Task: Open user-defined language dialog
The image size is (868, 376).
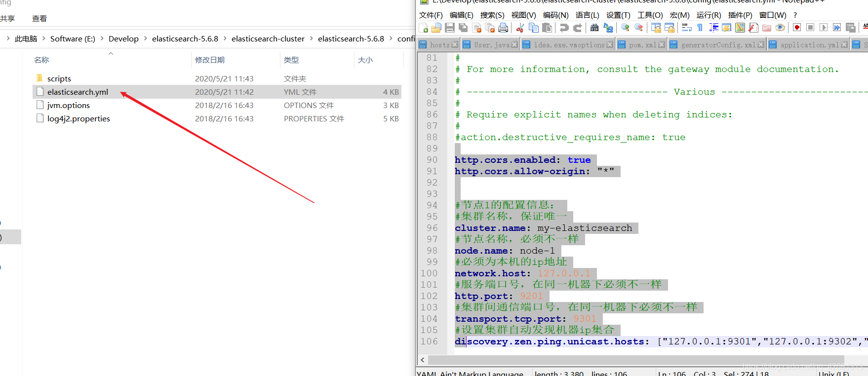Action: tap(726, 28)
